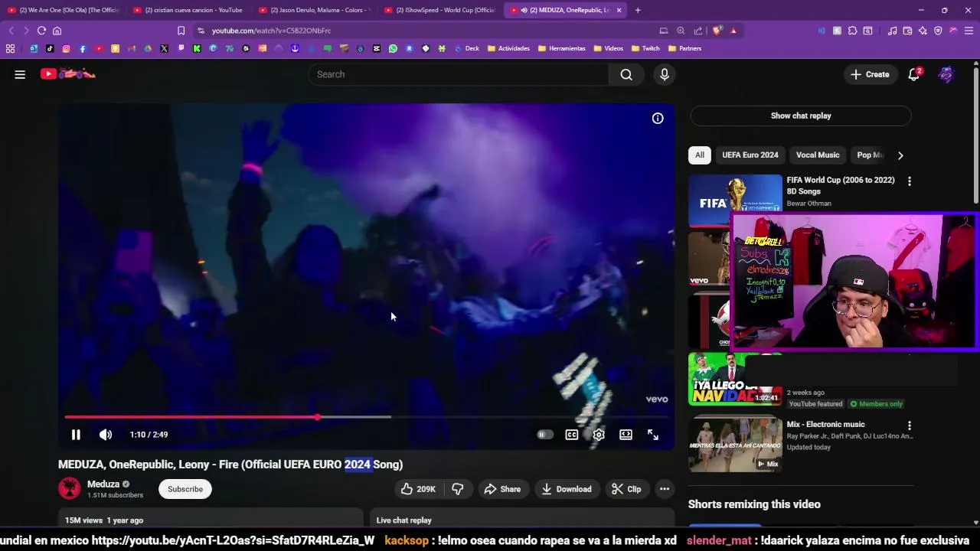Screen dimensions: 980x551
Task: Bookmark this page icon
Action: [181, 31]
